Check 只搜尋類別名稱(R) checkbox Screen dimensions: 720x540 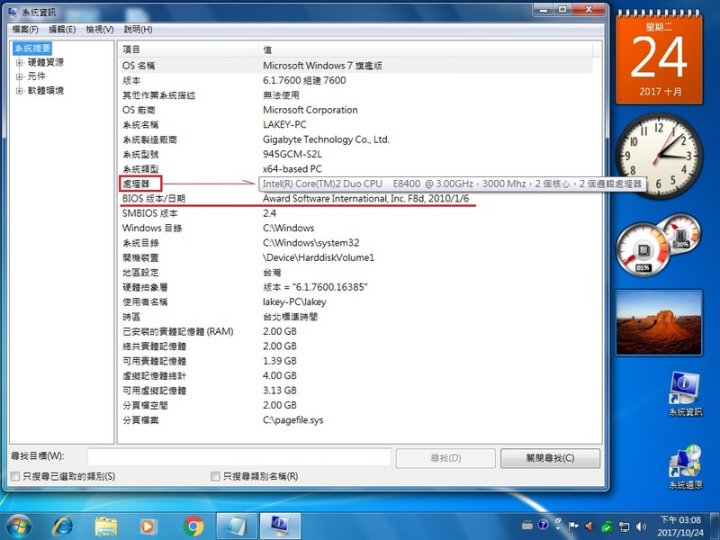215,476
